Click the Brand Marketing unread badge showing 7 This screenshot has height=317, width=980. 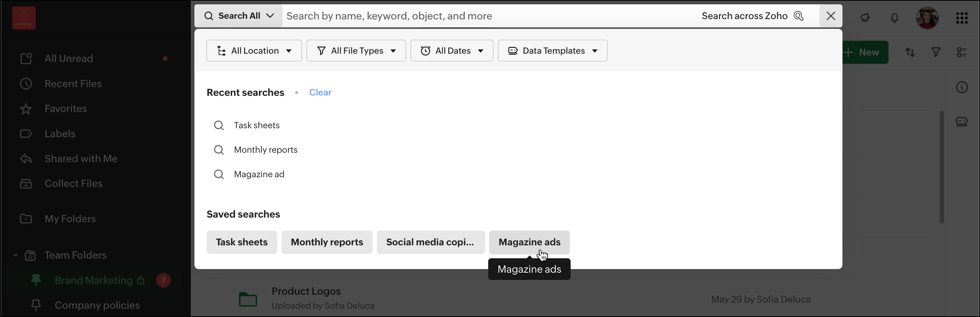coord(163,281)
